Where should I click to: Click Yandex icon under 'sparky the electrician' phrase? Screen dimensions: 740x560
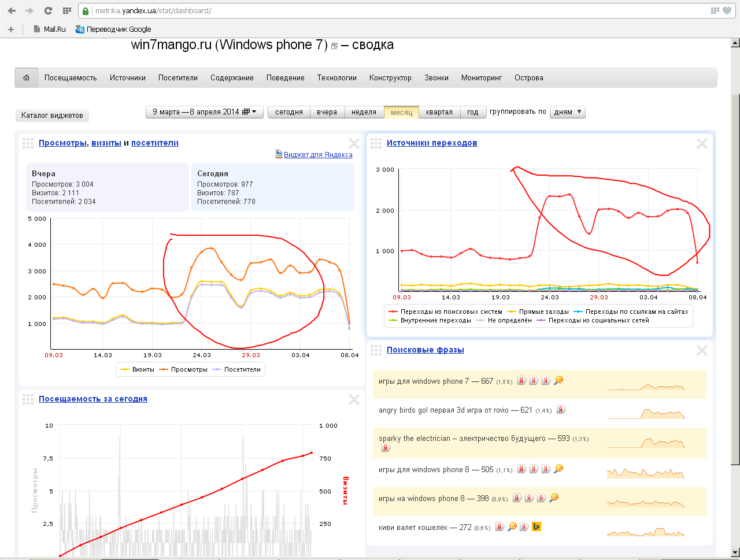tap(386, 448)
